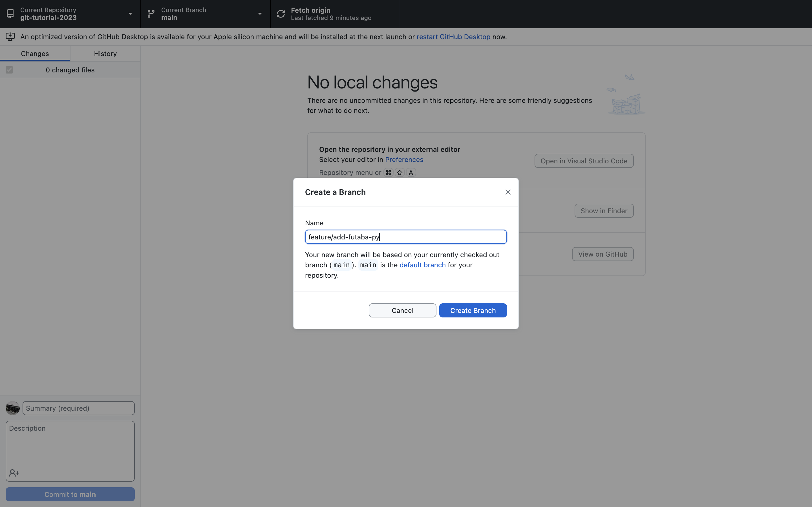Screen dimensions: 812x507
Task: Select the Changes tab
Action: 35,54
